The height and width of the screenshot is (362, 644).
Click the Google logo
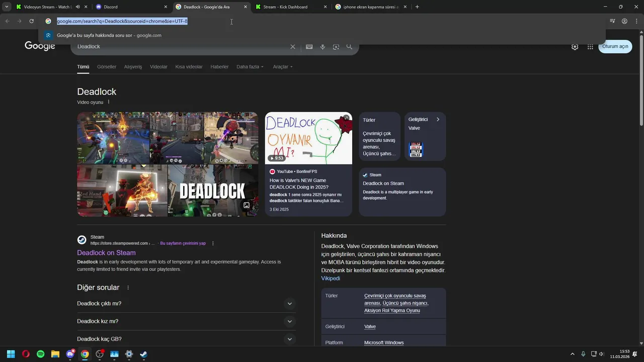click(x=40, y=46)
